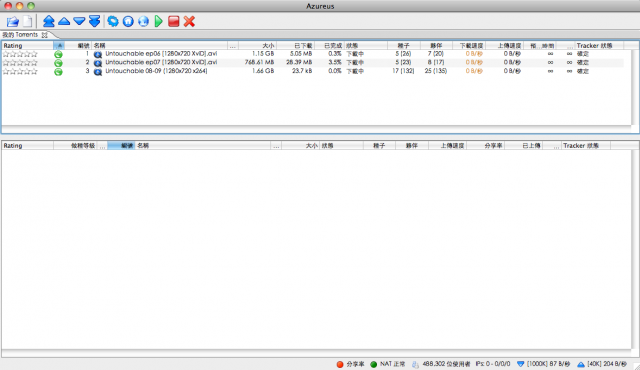640x370 pixels.
Task: Click Tracker 狀態 header in downloads table
Action: click(599, 45)
